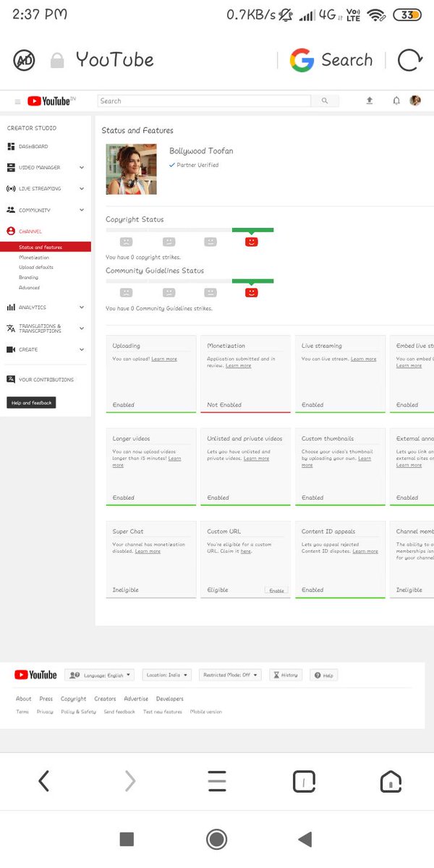Click the red face under Community Guidelines Status
Viewport: 434px width, 868px height.
252,293
